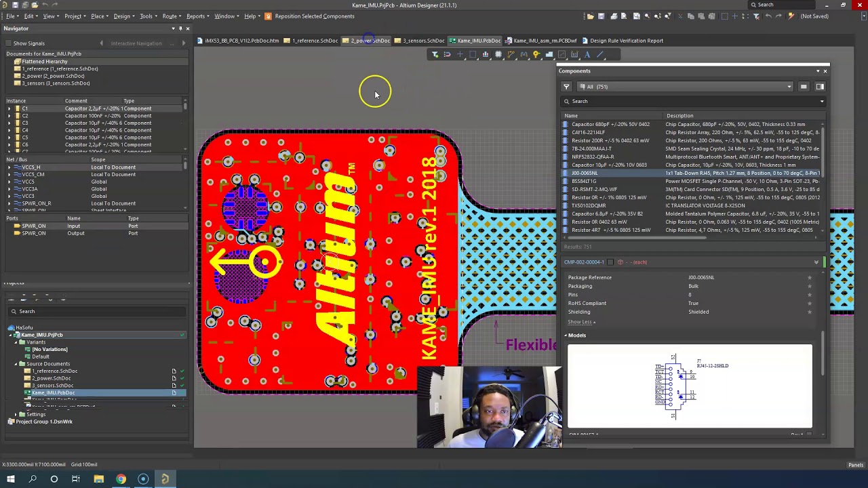Switch Components panel to list view icon

(804, 87)
